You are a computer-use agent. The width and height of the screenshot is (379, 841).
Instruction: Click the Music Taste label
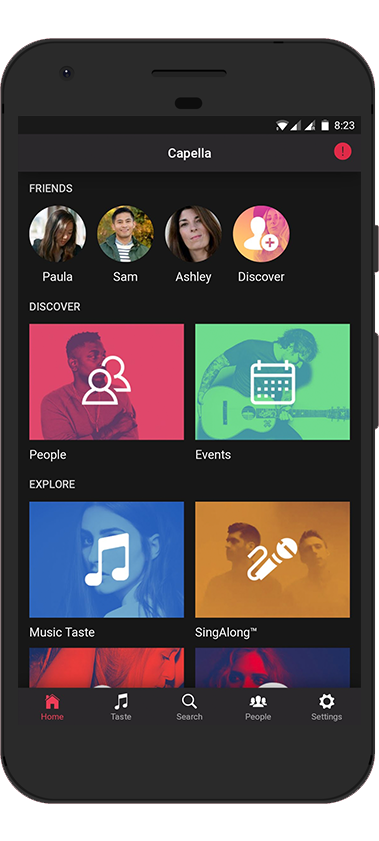[x=62, y=632]
